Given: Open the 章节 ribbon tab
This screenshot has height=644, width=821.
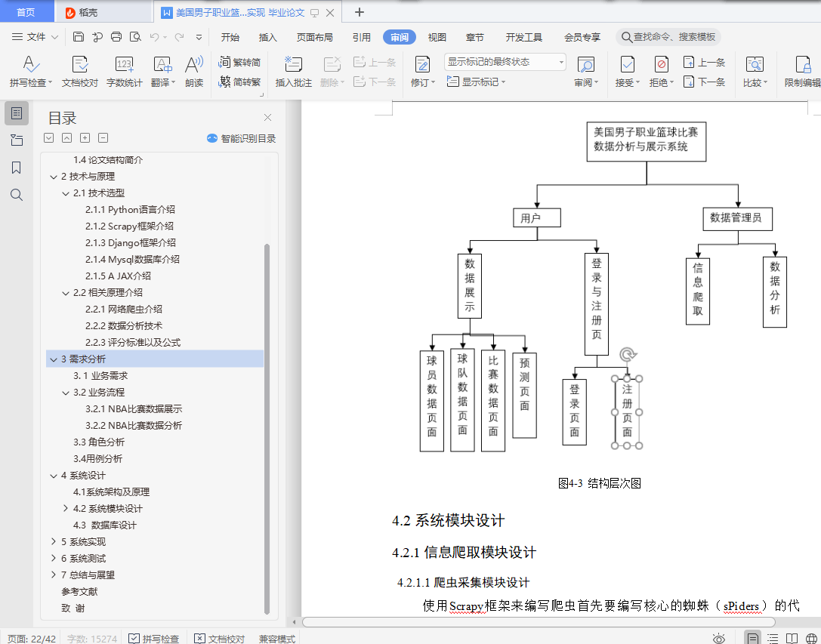Looking at the screenshot, I should [x=474, y=37].
